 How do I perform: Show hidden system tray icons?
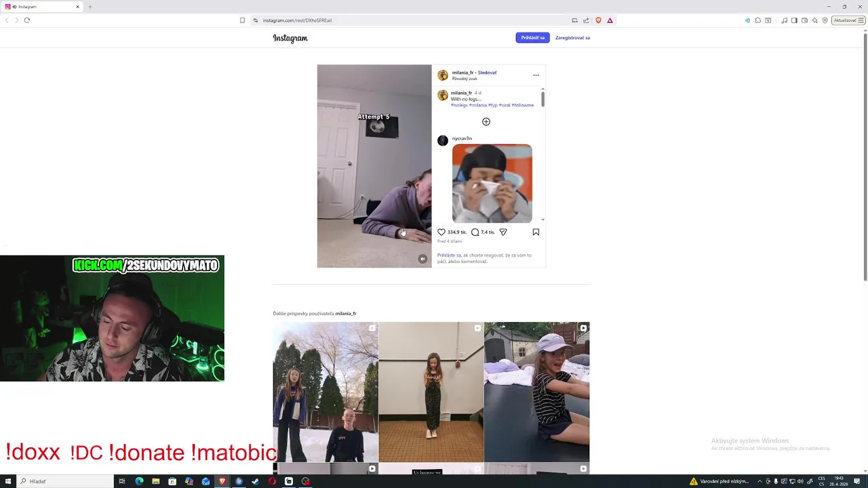pyautogui.click(x=759, y=481)
